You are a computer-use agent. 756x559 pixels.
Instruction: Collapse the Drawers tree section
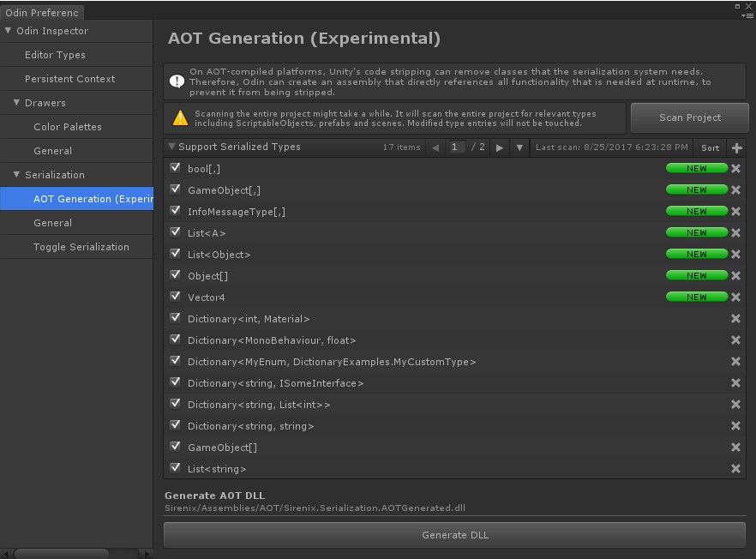[x=16, y=102]
